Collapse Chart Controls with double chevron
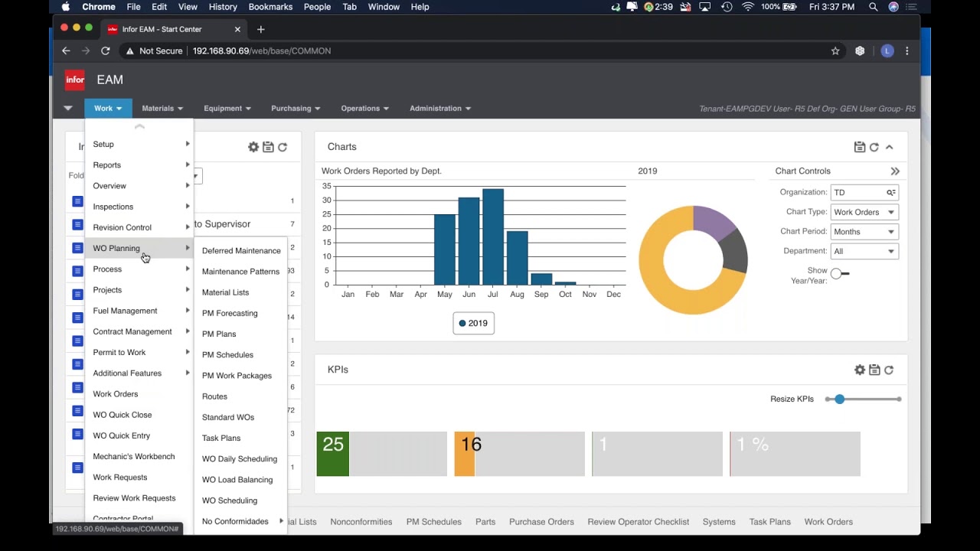The height and width of the screenshot is (551, 980). tap(895, 171)
